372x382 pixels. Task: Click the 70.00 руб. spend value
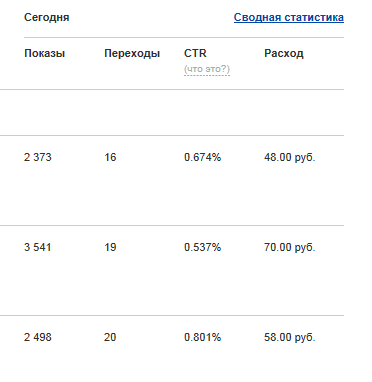289,247
